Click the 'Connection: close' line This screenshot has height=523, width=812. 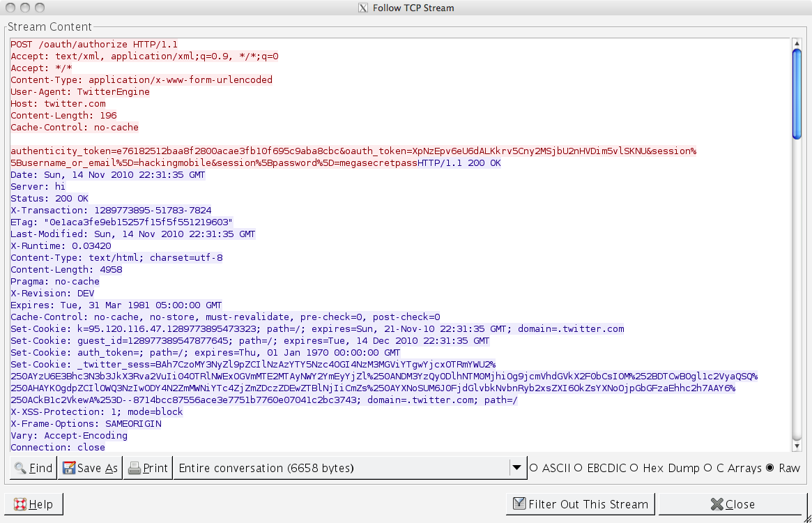tap(57, 447)
